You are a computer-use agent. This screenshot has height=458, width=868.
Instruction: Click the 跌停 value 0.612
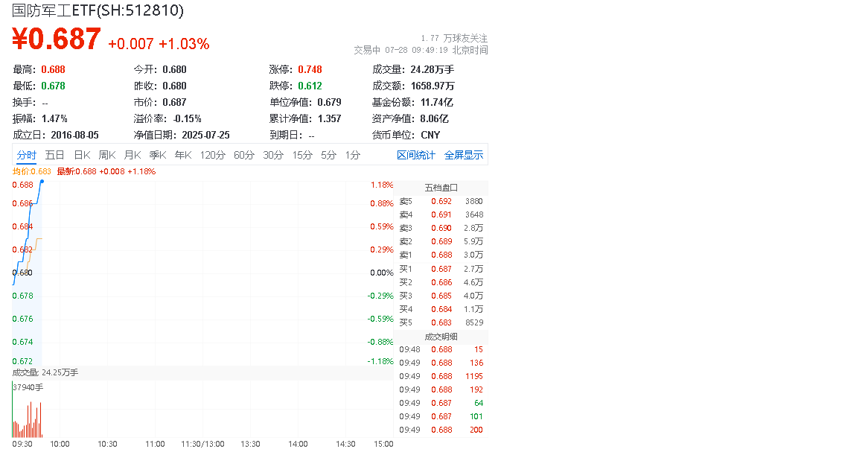310,86
